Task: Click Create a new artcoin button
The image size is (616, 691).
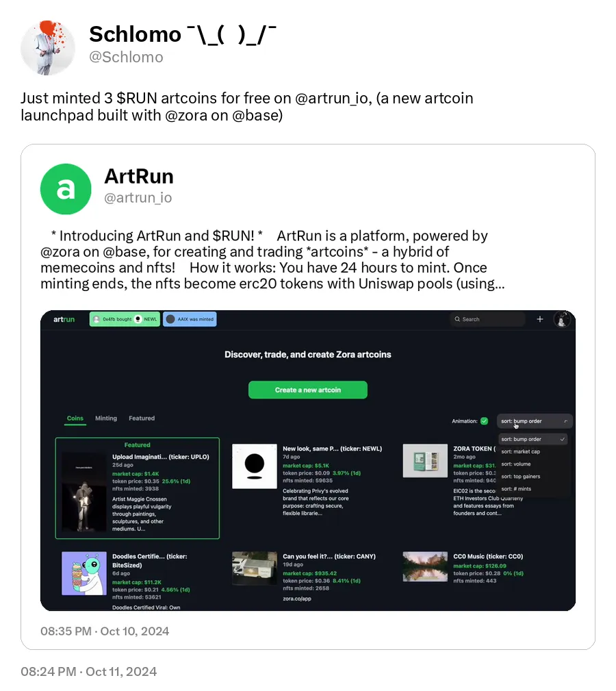Action: click(308, 390)
